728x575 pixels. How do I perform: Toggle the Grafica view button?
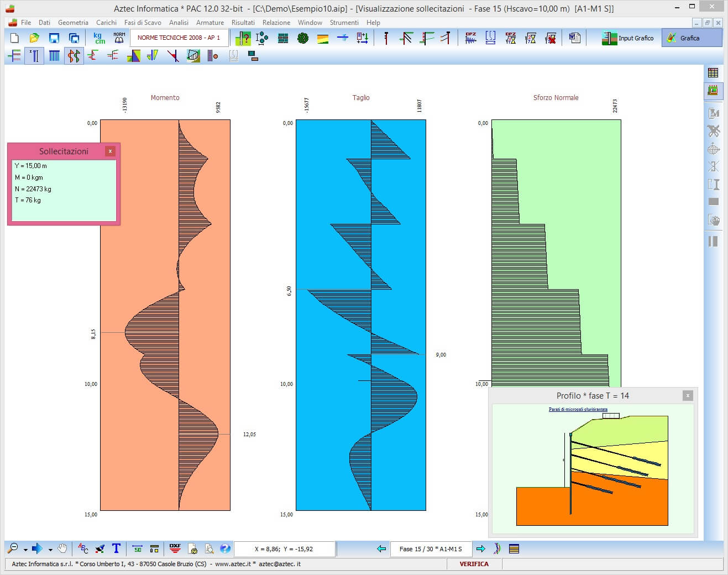point(692,38)
